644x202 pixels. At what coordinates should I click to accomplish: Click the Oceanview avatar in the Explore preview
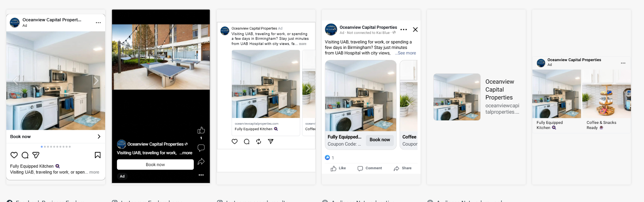pos(225,31)
